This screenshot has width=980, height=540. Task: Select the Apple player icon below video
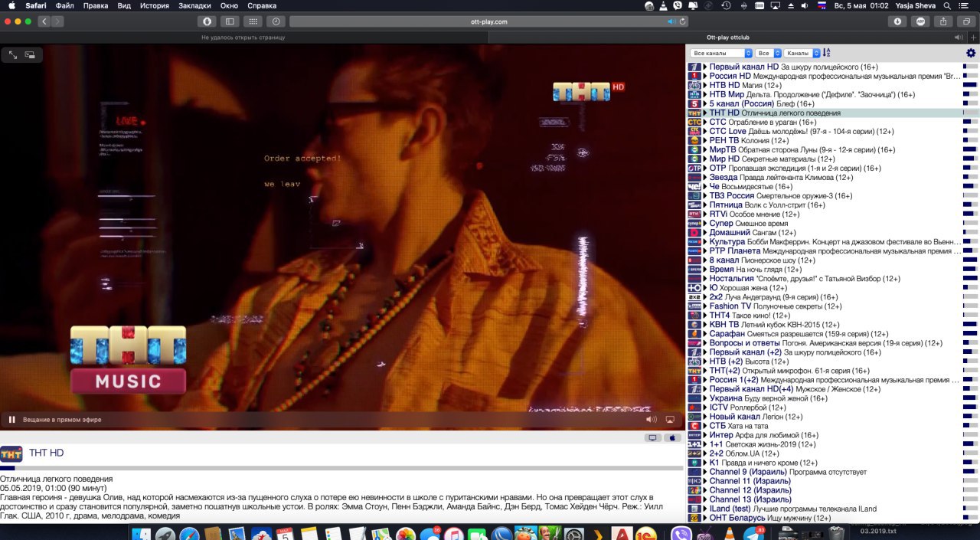pos(672,438)
